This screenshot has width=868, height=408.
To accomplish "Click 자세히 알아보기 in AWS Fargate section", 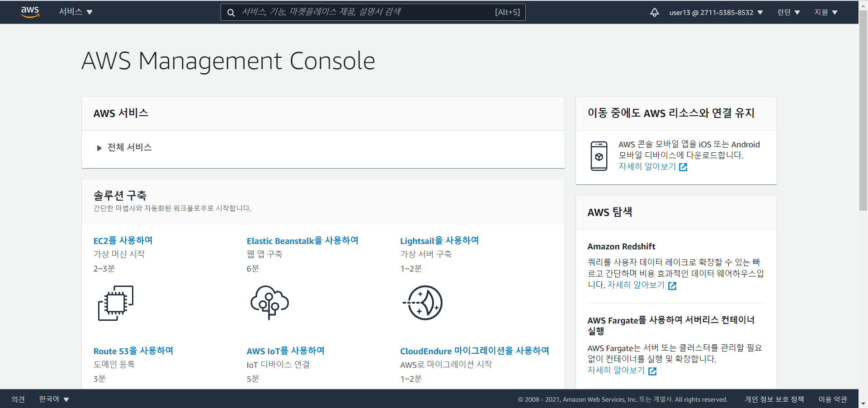I will (x=616, y=370).
